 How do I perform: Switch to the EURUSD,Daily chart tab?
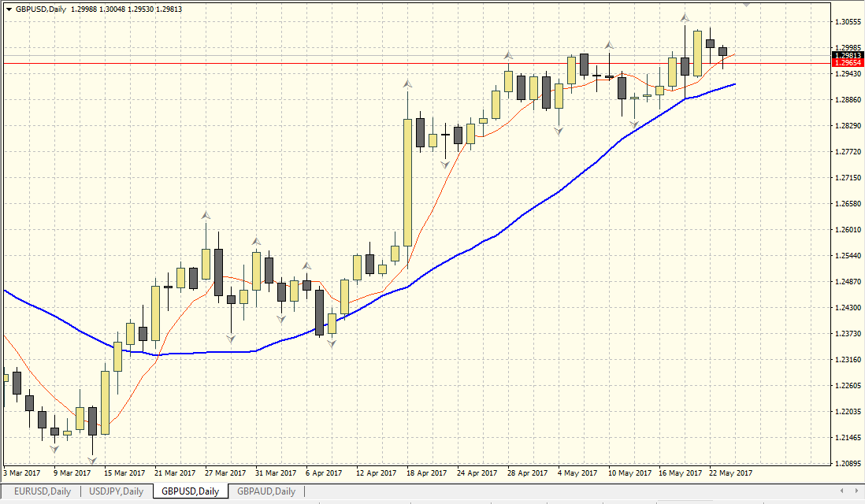pos(43,491)
